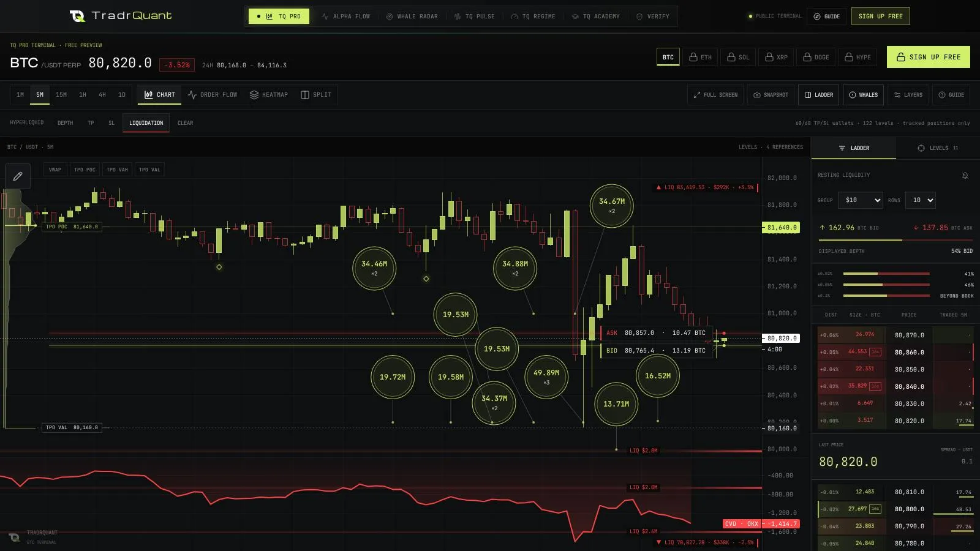Viewport: 980px width, 551px height.
Task: Toggle TPO VAL reference level
Action: [x=149, y=170]
